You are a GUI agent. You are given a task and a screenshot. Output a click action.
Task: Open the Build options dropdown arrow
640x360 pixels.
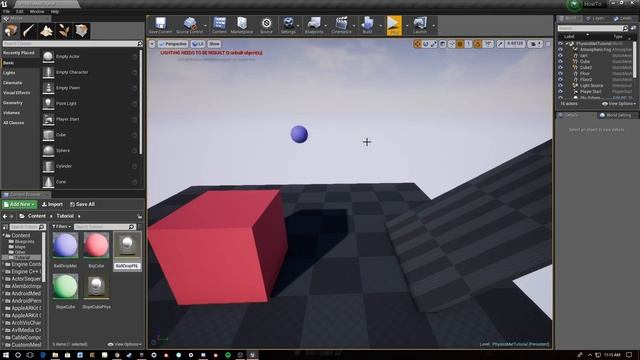380,26
